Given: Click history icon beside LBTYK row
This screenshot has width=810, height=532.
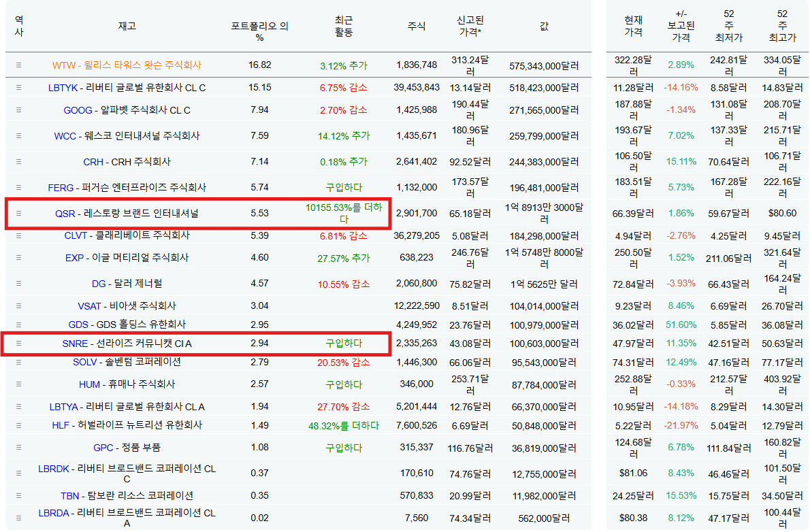Looking at the screenshot, I should tap(19, 88).
